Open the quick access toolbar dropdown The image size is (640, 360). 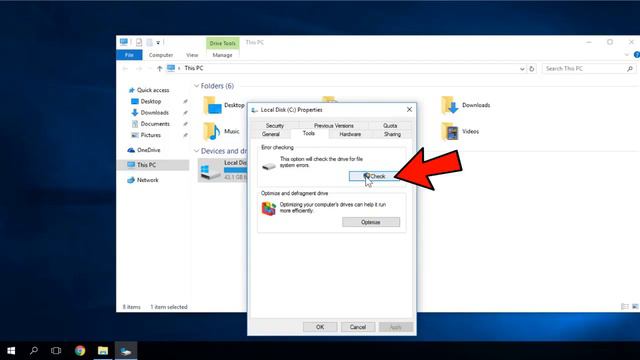pyautogui.click(x=158, y=43)
